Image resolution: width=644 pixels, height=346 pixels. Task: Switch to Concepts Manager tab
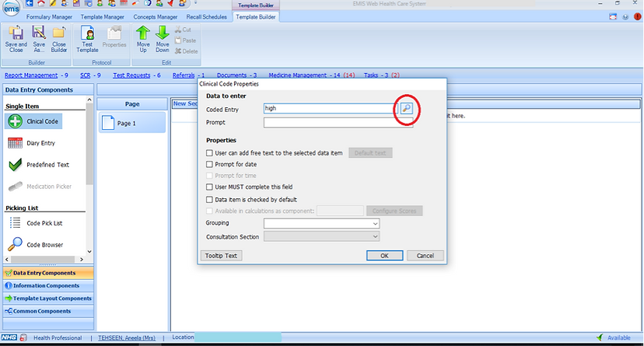156,17
